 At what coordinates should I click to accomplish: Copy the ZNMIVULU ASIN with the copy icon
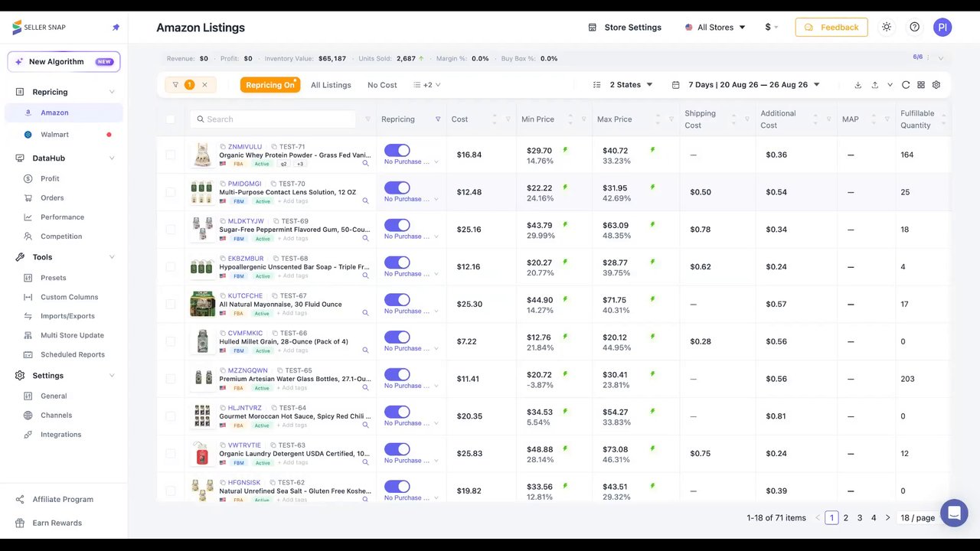point(223,147)
